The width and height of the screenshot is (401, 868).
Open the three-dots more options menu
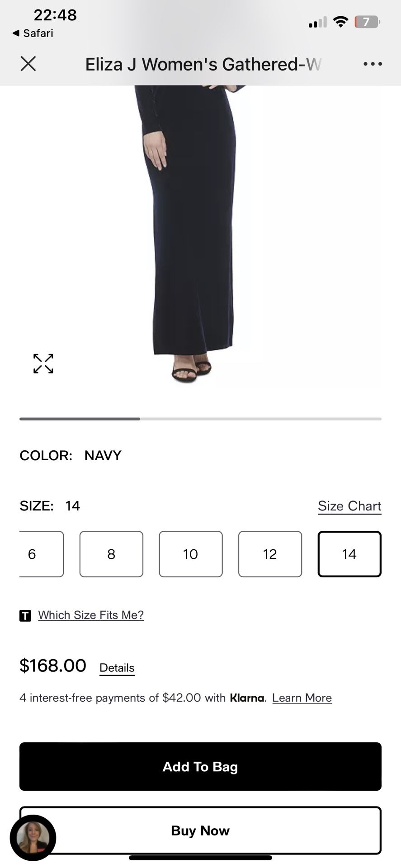tap(373, 64)
